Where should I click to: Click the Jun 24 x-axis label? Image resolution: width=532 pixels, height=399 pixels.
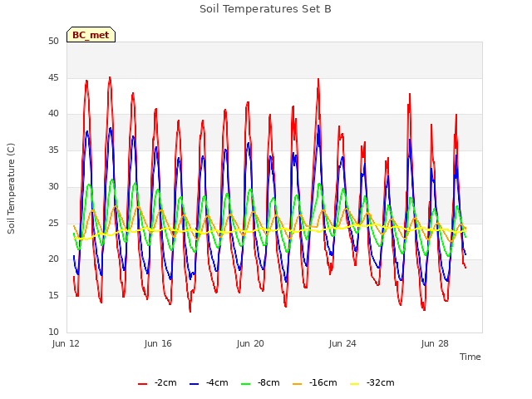tap(342, 343)
